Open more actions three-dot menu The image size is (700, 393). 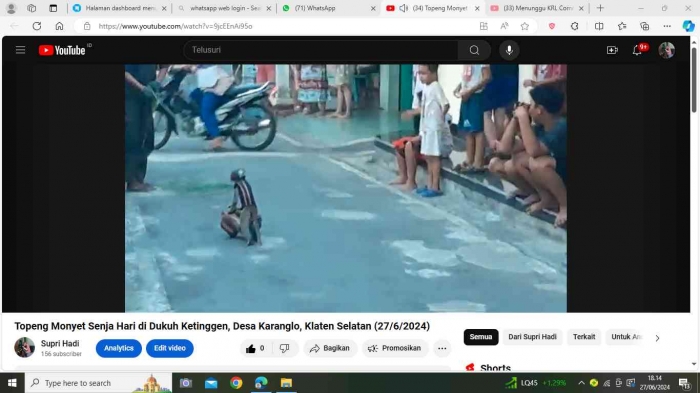(x=442, y=348)
